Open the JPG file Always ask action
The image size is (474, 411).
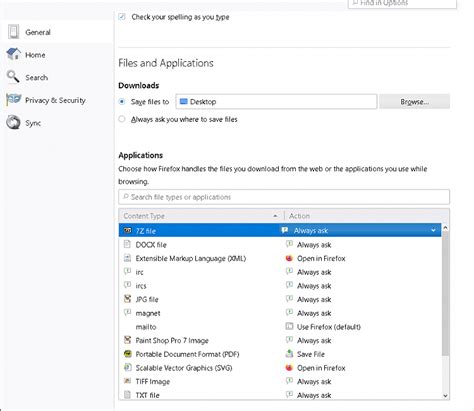point(314,300)
